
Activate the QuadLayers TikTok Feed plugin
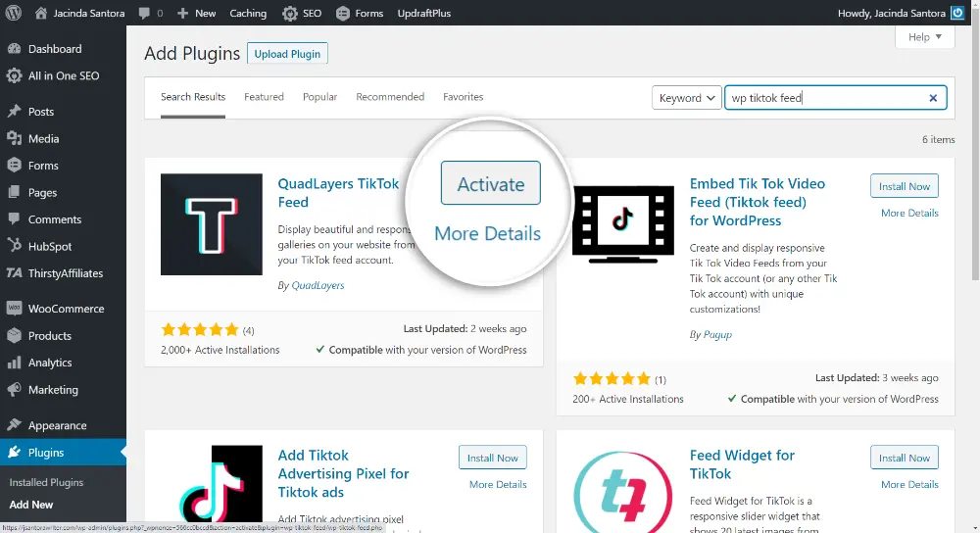[x=490, y=184]
